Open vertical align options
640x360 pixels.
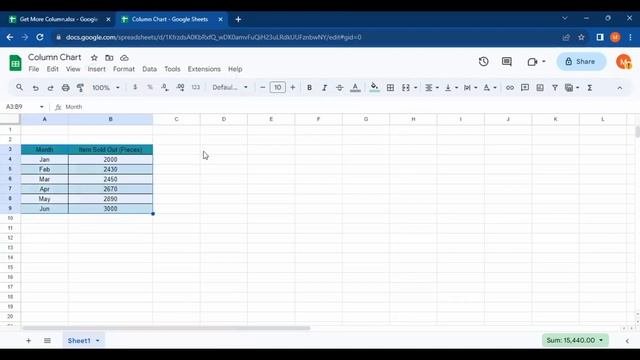click(x=451, y=87)
